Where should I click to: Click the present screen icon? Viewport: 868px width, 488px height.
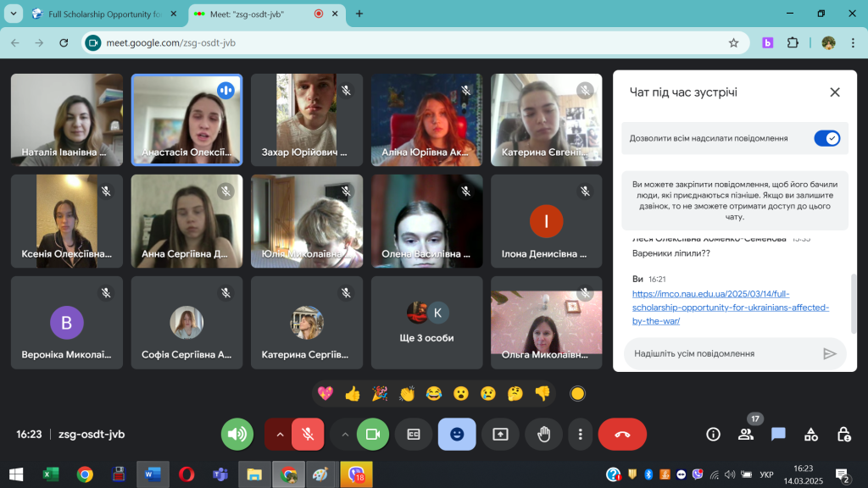coord(500,435)
